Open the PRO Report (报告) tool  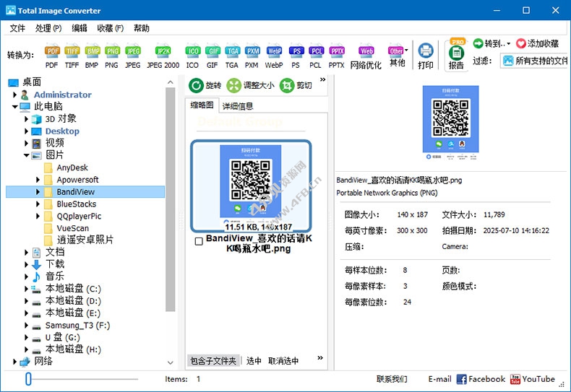(456, 55)
